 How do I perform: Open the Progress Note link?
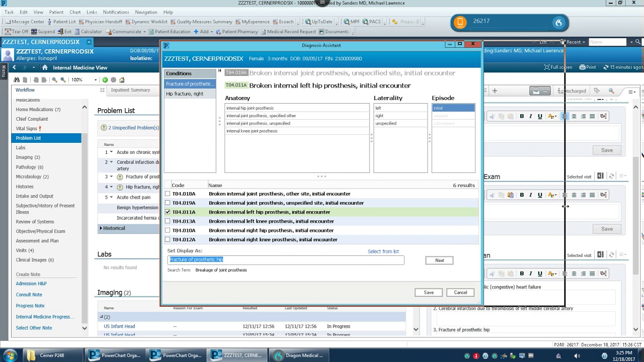(x=30, y=306)
